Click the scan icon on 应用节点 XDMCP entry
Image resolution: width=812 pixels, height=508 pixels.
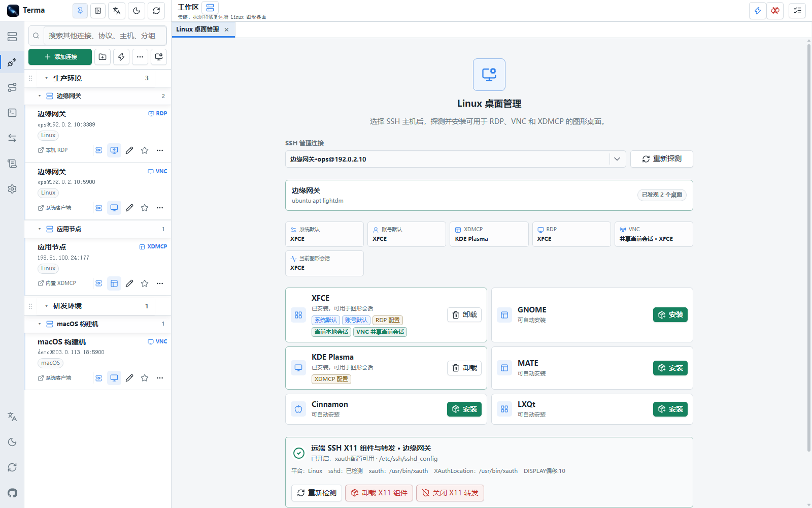(99, 283)
